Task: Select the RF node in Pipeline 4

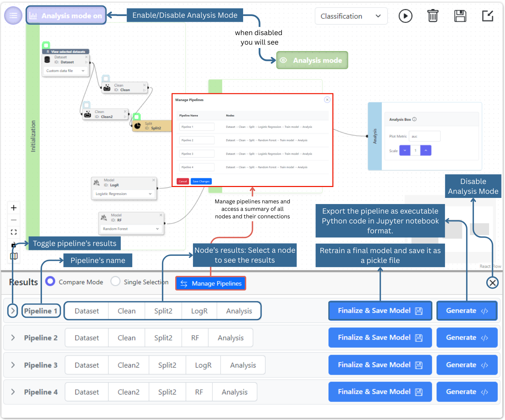Action: pyautogui.click(x=199, y=392)
